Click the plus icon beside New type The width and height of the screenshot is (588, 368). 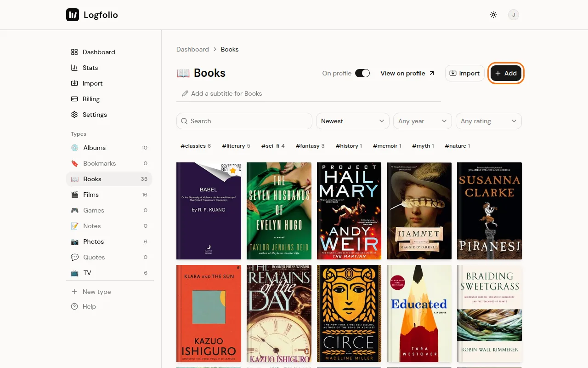click(x=74, y=292)
